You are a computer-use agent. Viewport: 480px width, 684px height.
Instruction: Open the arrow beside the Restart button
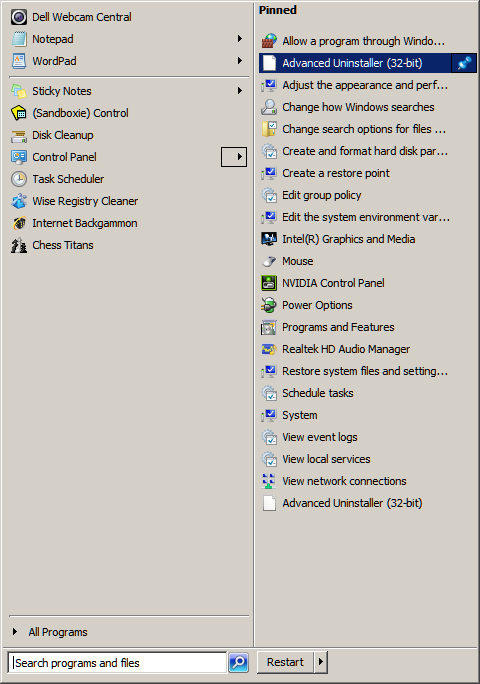(321, 662)
